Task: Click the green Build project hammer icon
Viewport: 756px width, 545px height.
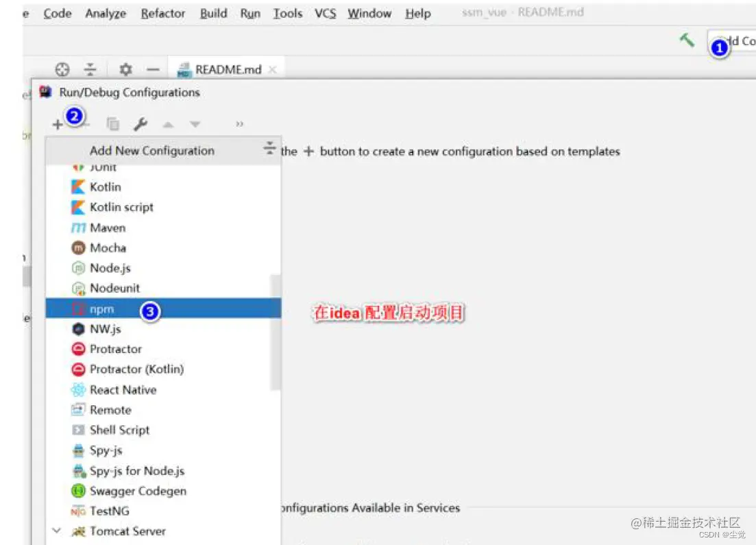Action: 687,40
